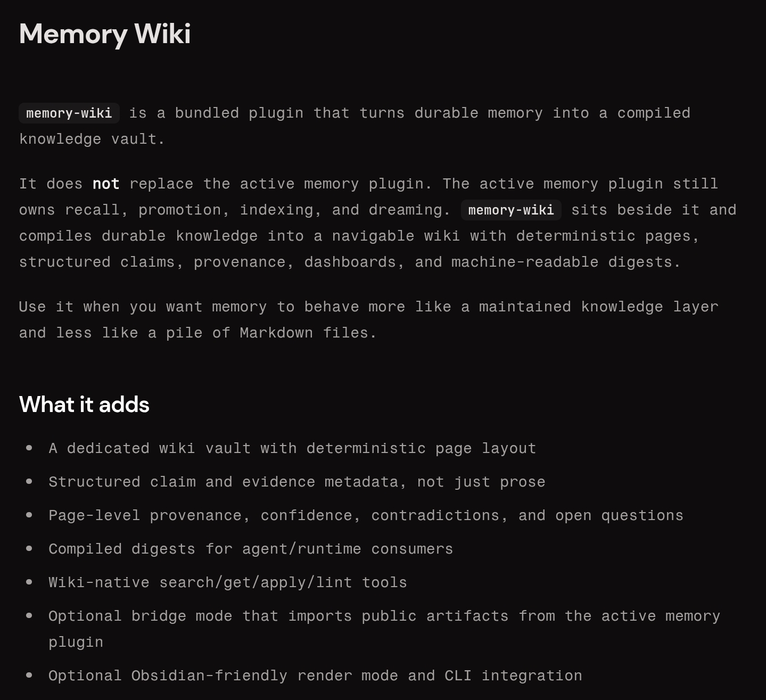Click the 'Optional bridge mode' list item
Viewport: 766px width, 700px height.
[384, 616]
